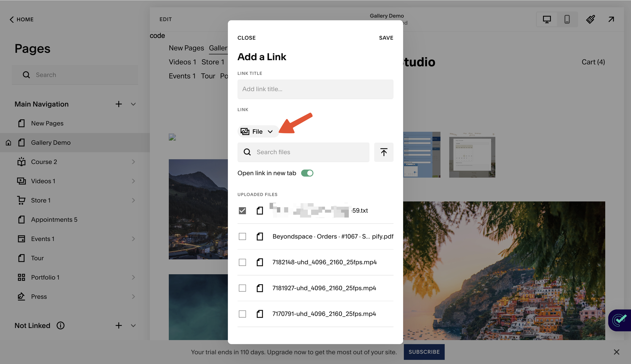
Task: Select the Store 1 shopping cart icon
Action: pyautogui.click(x=21, y=200)
